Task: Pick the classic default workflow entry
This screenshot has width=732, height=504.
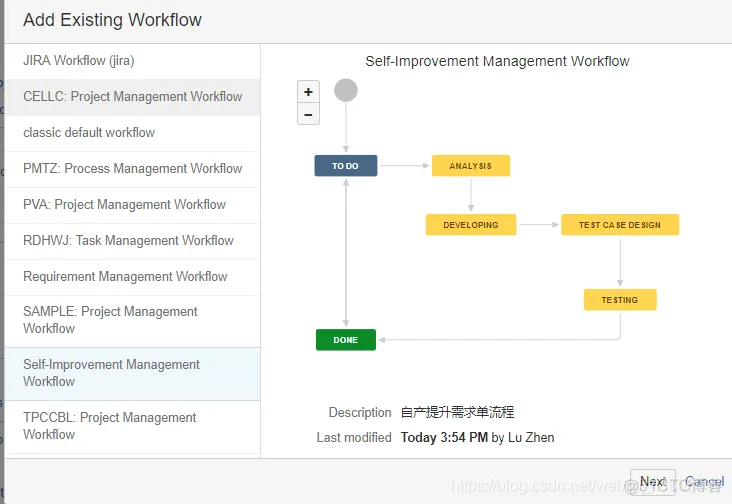Action: (133, 133)
